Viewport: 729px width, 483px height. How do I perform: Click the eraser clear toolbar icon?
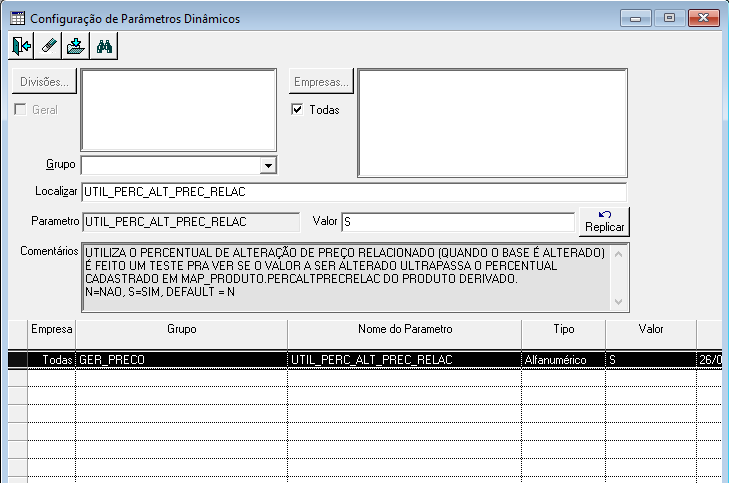(x=48, y=46)
